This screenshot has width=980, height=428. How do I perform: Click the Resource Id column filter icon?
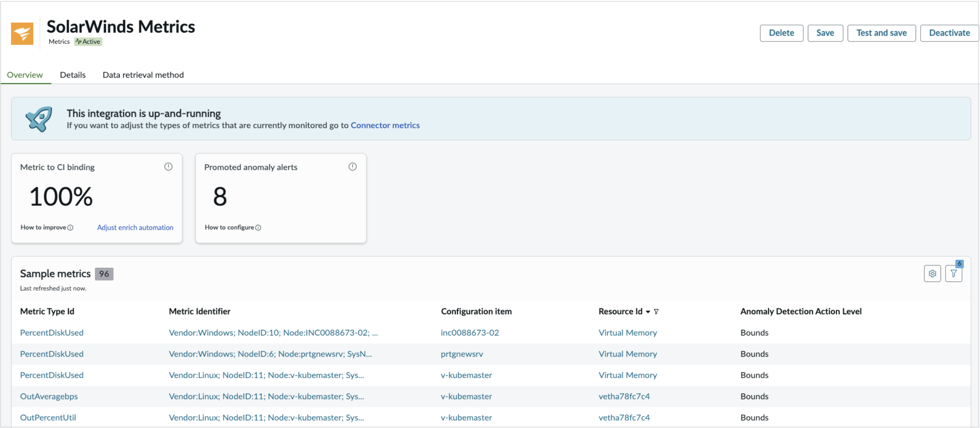[x=656, y=312]
